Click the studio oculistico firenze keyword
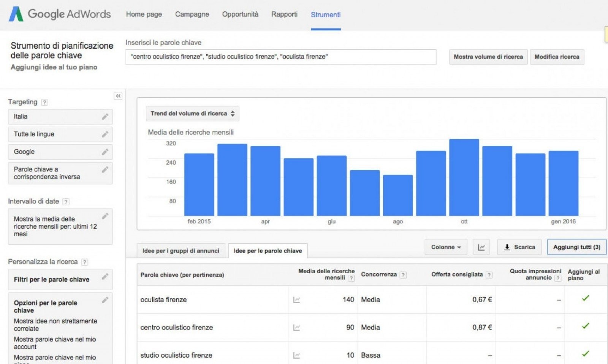This screenshot has height=364, width=608. [176, 355]
